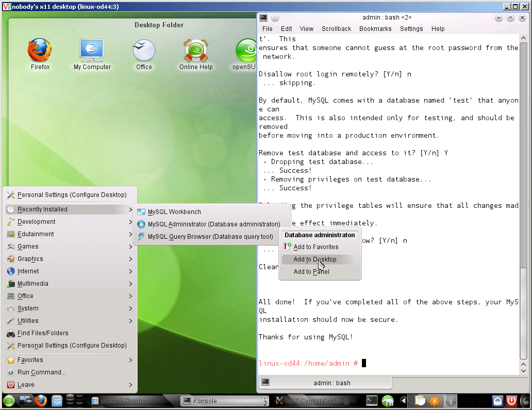Open the file manager icon in taskbar
This screenshot has width=532, height=410.
57,401
